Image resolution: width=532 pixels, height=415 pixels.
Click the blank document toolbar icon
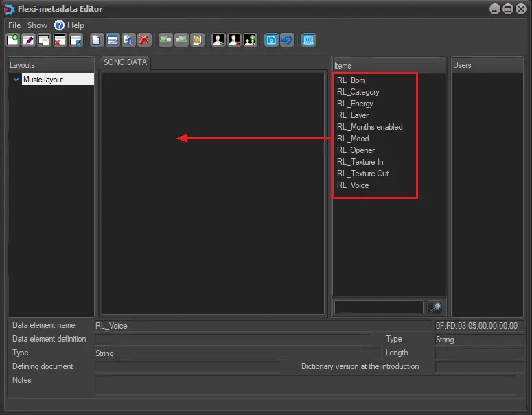96,40
